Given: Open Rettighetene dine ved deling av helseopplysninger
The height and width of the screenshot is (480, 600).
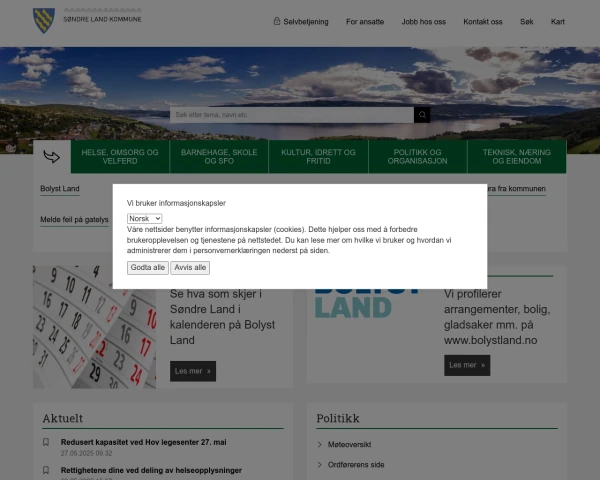Looking at the screenshot, I should (x=151, y=470).
